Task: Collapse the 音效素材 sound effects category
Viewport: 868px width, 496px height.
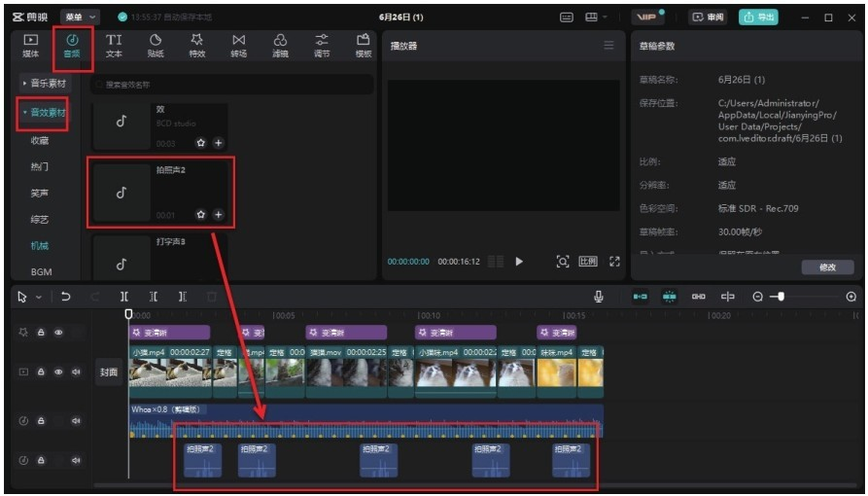Action: (45, 113)
